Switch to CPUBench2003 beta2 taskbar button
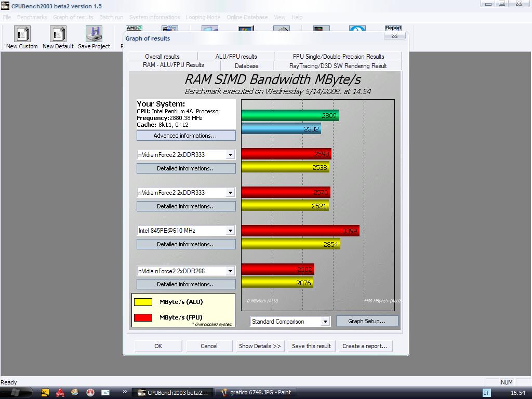The image size is (532, 399). pos(173,393)
